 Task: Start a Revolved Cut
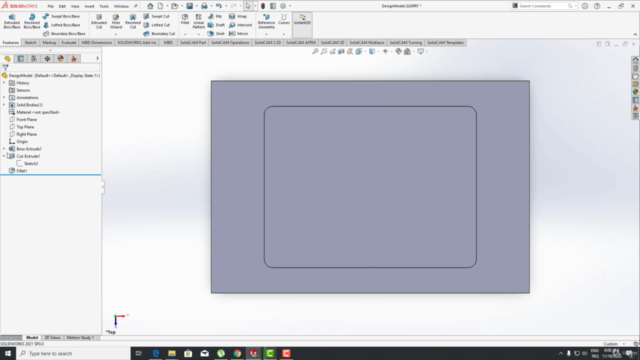tap(133, 21)
